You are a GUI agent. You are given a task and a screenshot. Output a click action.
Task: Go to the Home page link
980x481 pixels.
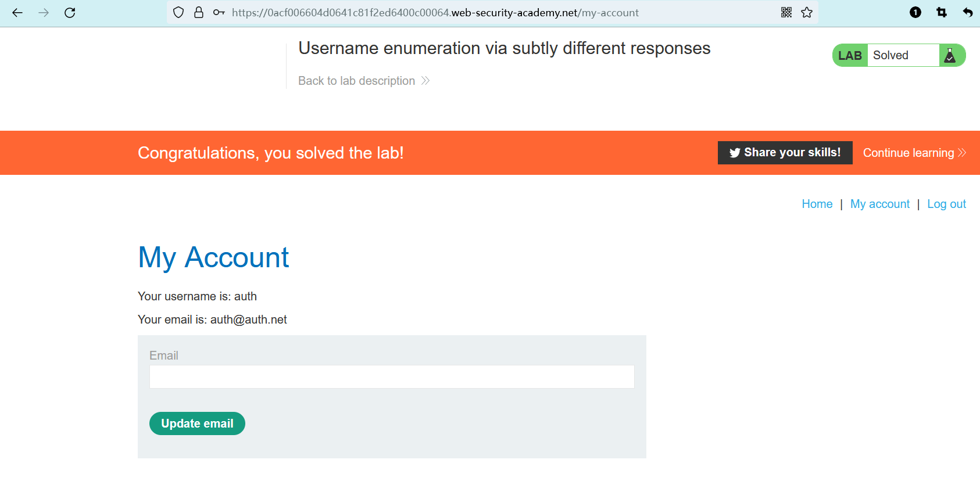(x=817, y=204)
